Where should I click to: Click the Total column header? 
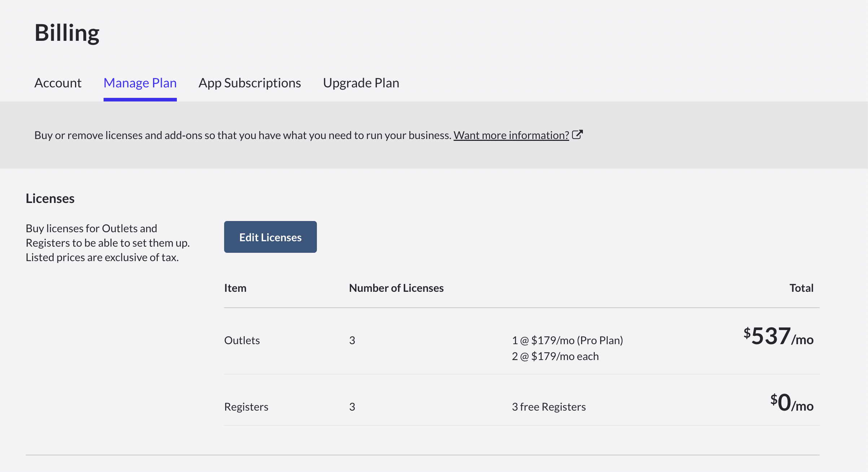[801, 288]
